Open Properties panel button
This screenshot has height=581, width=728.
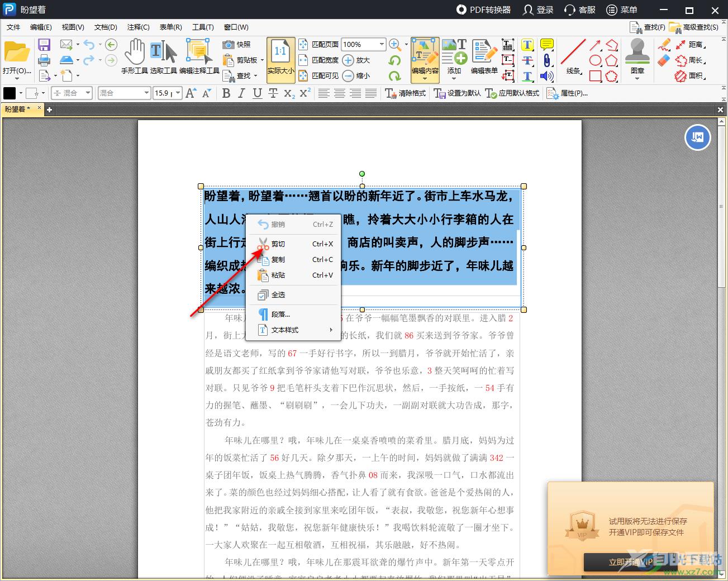point(567,93)
